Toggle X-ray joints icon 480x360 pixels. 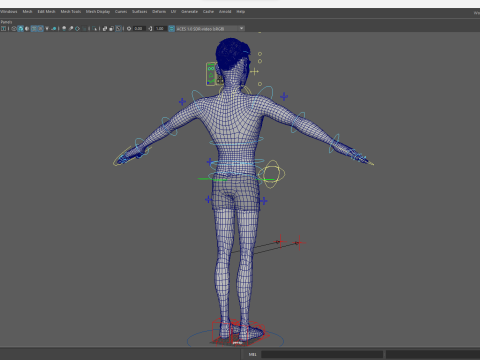click(111, 29)
